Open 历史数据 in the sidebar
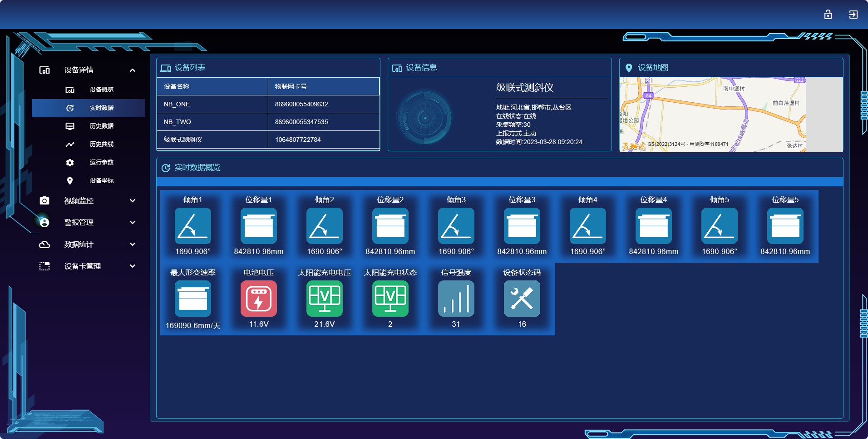 (101, 126)
